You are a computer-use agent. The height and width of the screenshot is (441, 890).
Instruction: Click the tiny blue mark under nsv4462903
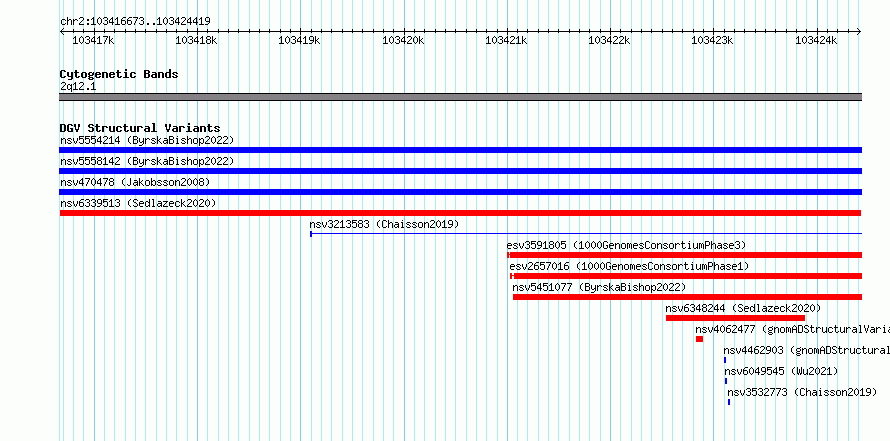725,360
